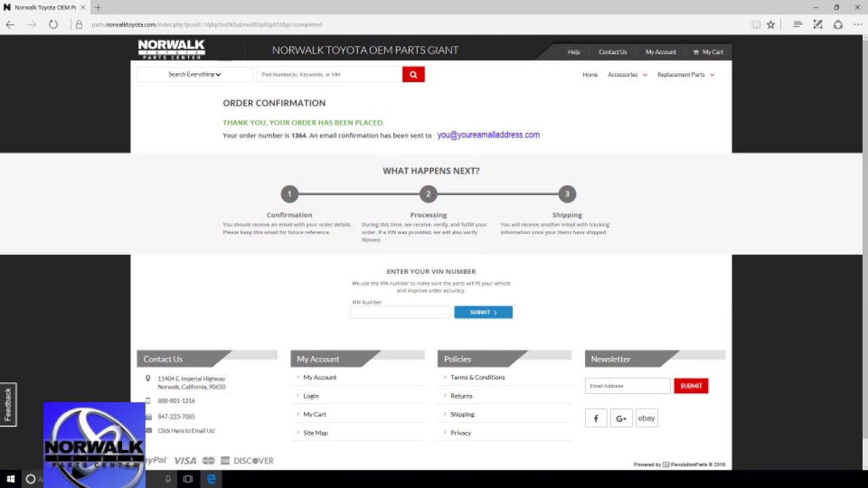868x488 pixels.
Task: Open Shipping policy link
Action: [462, 414]
